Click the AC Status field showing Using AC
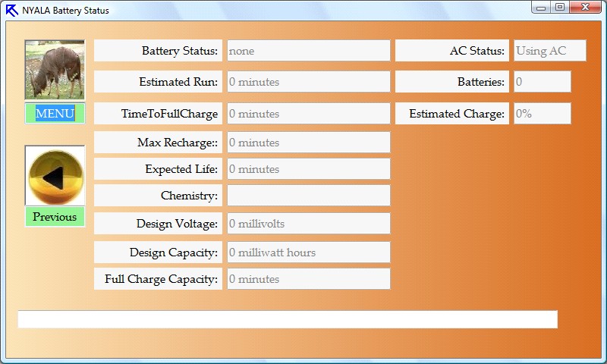 549,51
